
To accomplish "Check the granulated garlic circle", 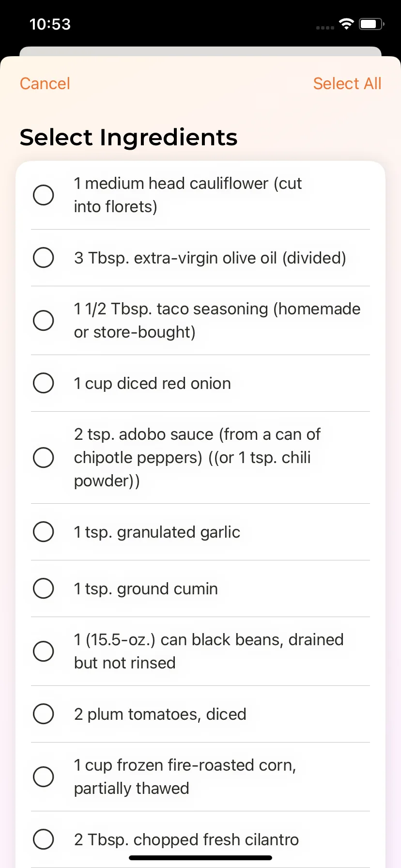I will (x=44, y=532).
